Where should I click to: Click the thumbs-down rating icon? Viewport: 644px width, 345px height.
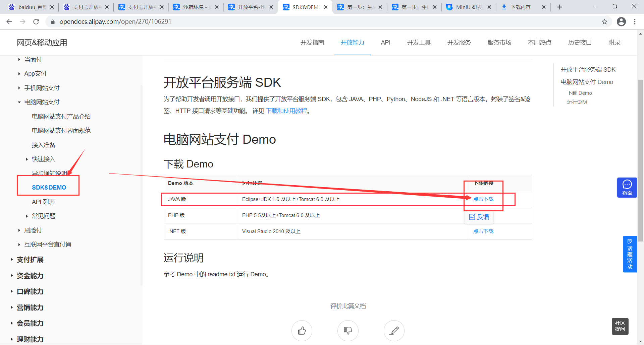click(348, 331)
